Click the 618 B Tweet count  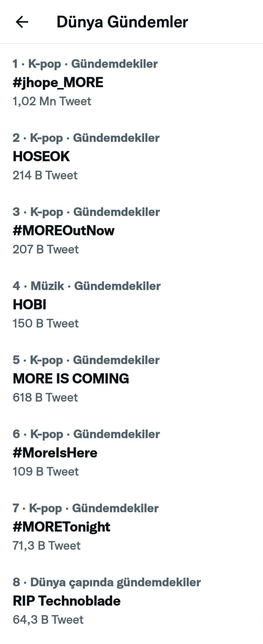point(45,398)
